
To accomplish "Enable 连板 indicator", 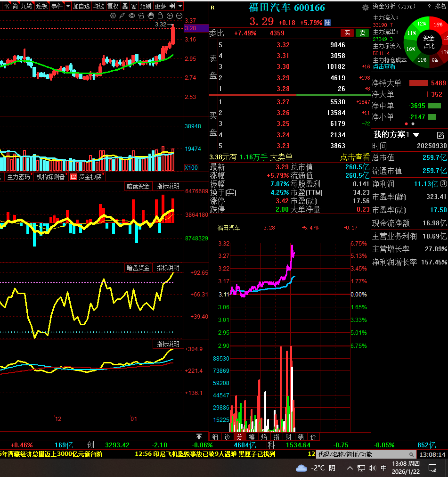I will [42, 6].
